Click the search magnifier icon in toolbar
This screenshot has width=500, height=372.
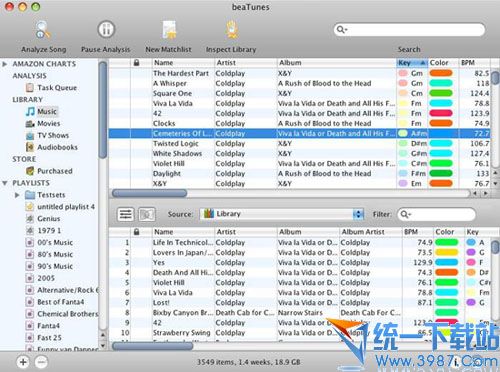point(340,29)
